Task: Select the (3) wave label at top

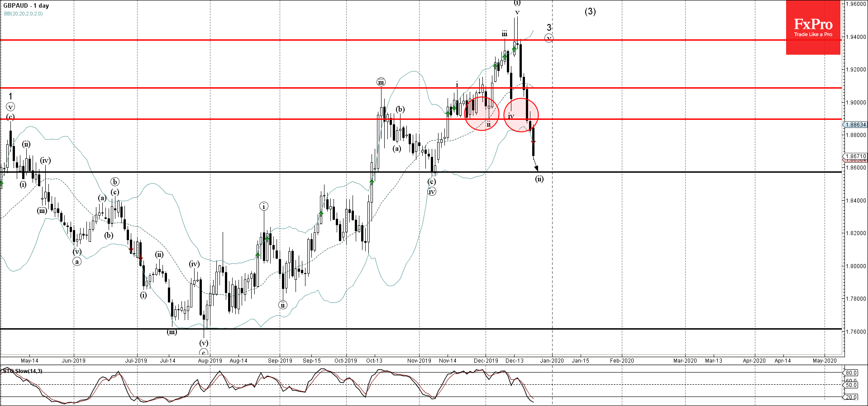Action: pyautogui.click(x=590, y=11)
